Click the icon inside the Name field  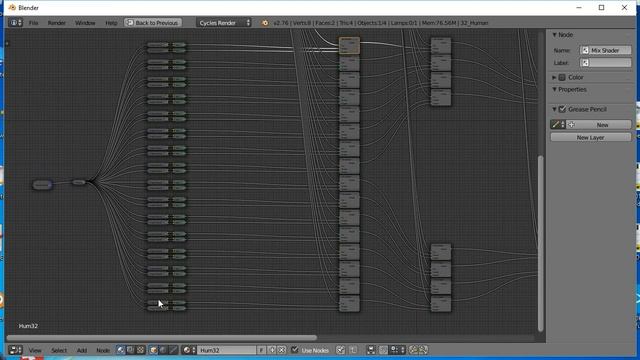pyautogui.click(x=585, y=50)
